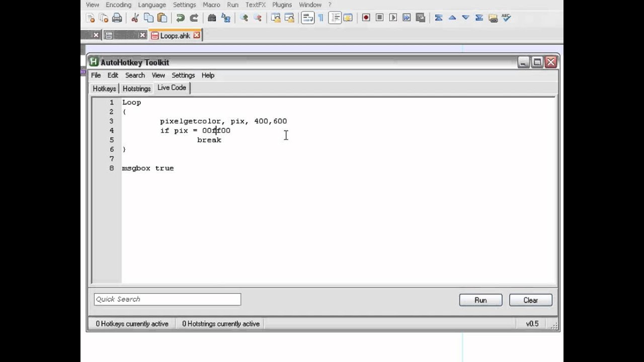Viewport: 644px width, 362px height.
Task: Click the 'msgbox true' line in editor
Action: [x=148, y=168]
